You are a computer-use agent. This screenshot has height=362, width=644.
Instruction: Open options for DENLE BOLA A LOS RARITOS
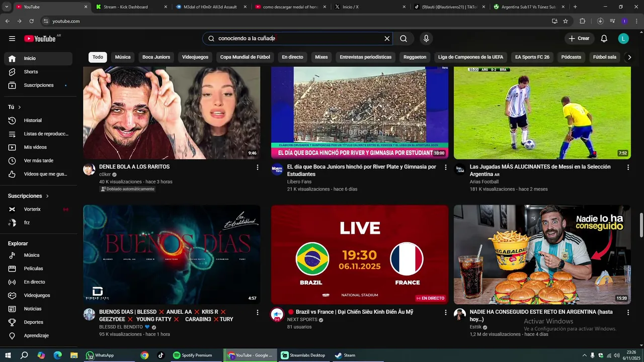(x=257, y=167)
